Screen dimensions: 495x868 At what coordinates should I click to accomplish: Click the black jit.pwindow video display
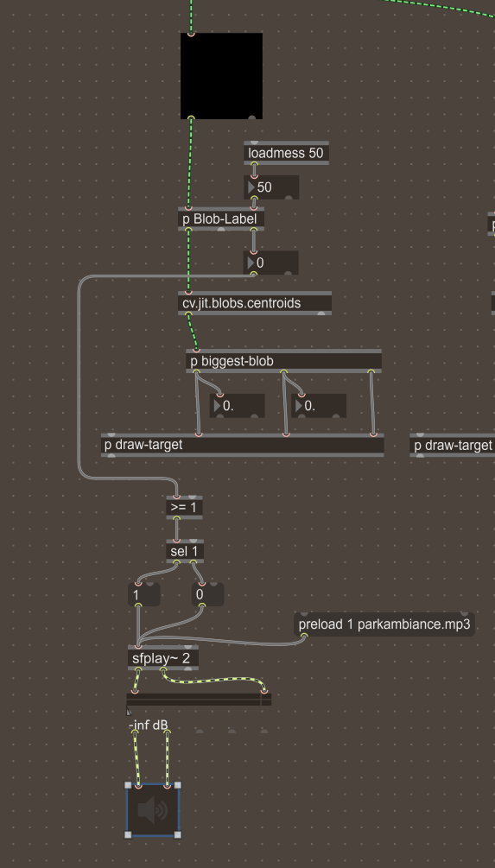click(x=221, y=76)
